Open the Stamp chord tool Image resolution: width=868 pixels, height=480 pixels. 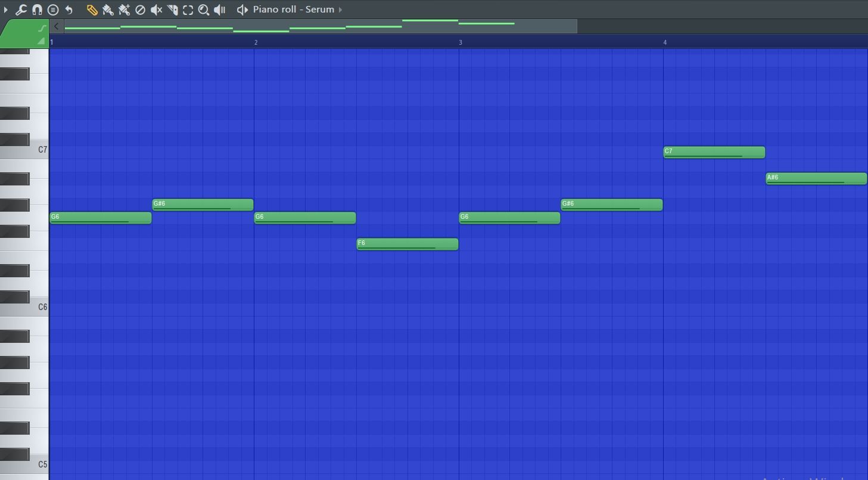pos(53,10)
